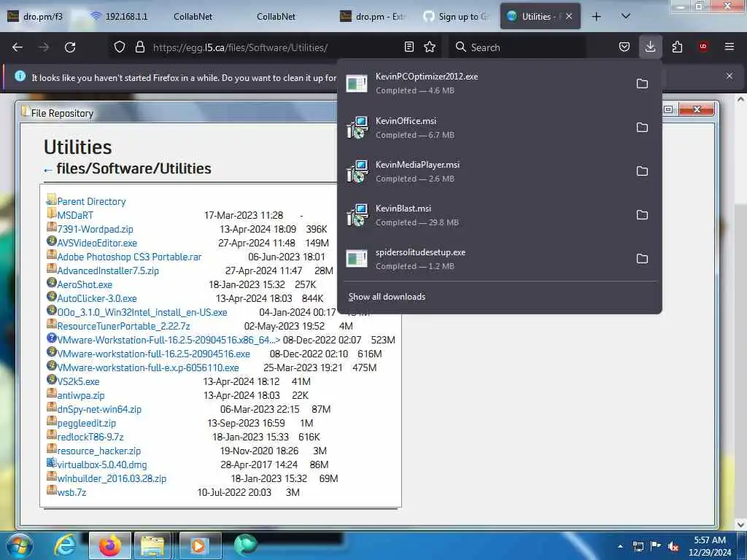Download virtualbox-5.0.40.dmg
Image resolution: width=747 pixels, height=560 pixels.
click(x=102, y=464)
